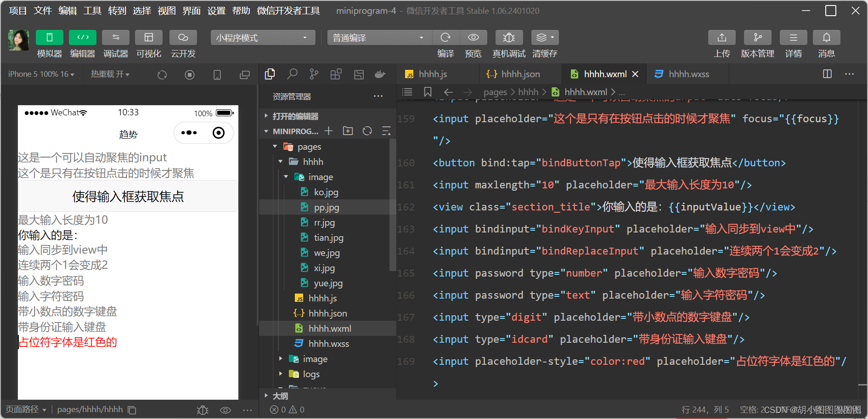Open the extensions blocks icon

(336, 74)
